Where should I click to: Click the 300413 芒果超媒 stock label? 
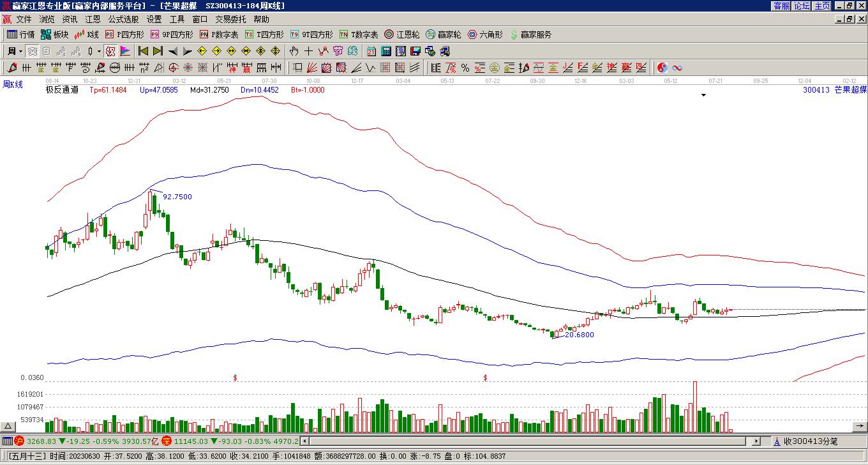pyautogui.click(x=835, y=90)
